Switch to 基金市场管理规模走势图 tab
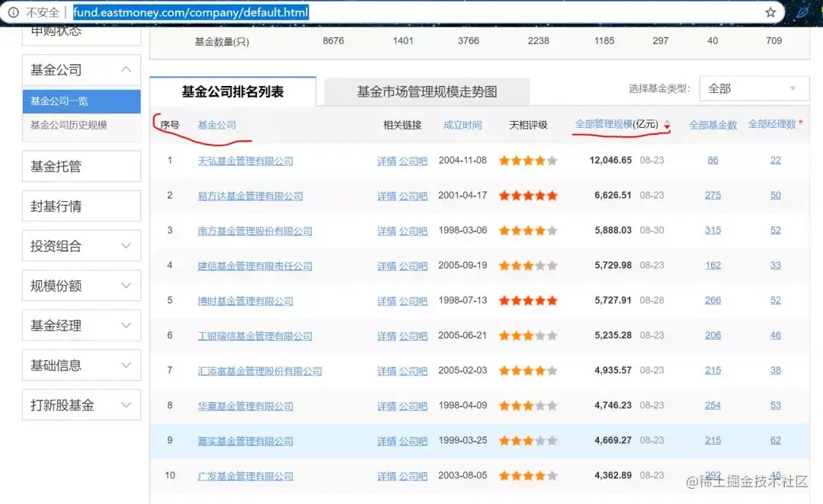Image resolution: width=823 pixels, height=504 pixels. click(427, 92)
